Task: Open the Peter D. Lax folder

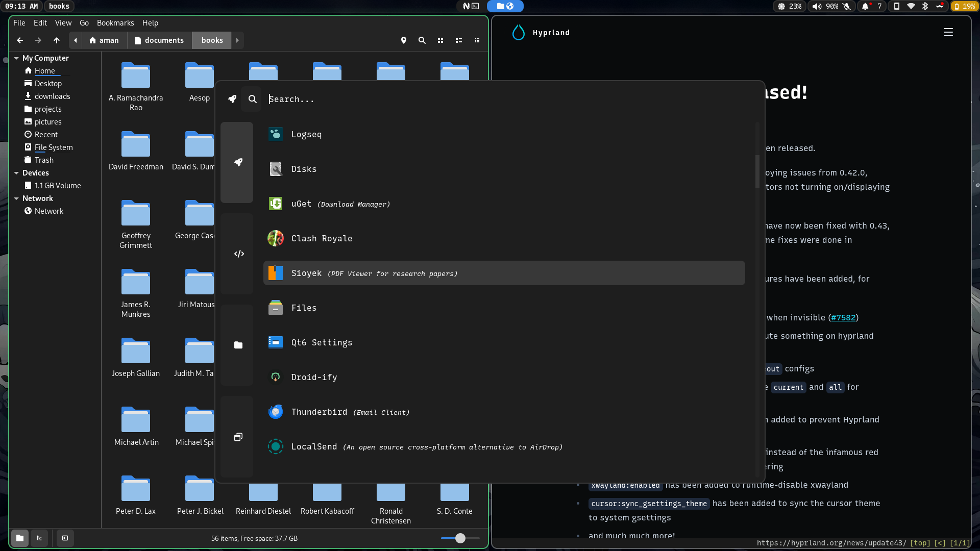Action: [x=136, y=495]
